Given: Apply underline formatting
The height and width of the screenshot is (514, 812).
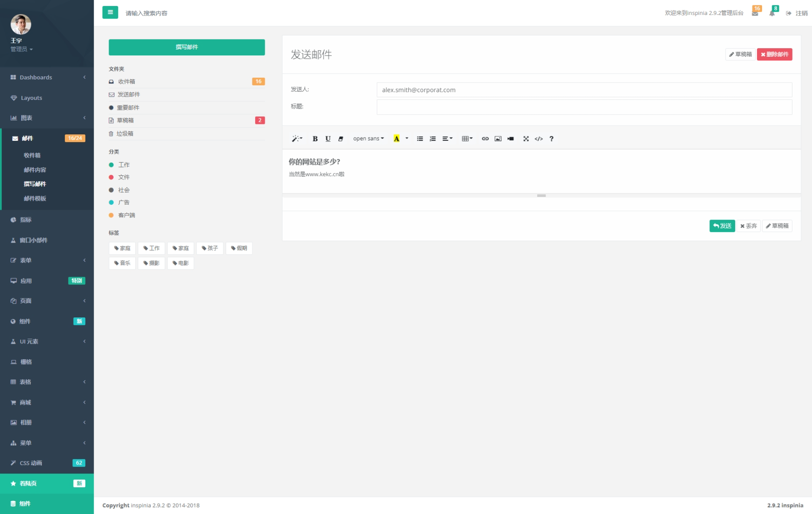Looking at the screenshot, I should pos(328,138).
